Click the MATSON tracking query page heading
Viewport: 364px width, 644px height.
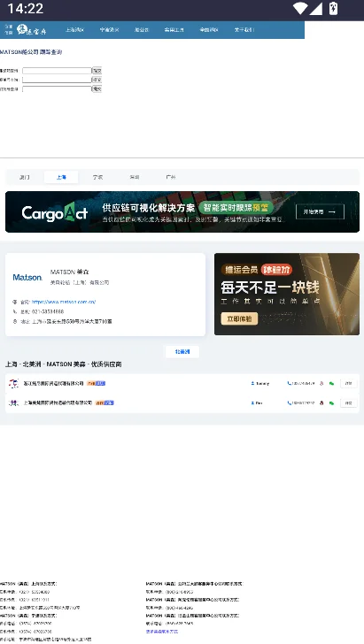click(31, 52)
